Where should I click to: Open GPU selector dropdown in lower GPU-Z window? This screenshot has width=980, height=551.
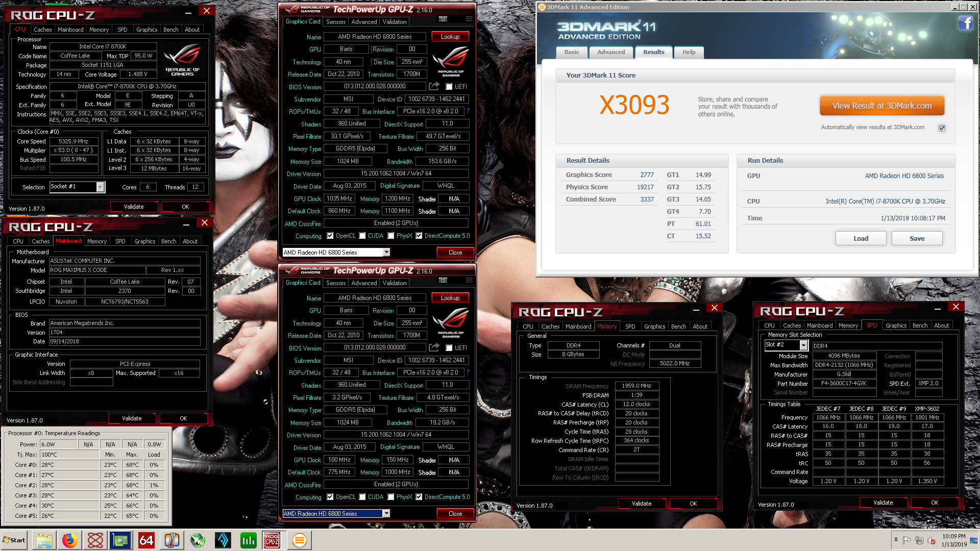point(386,513)
